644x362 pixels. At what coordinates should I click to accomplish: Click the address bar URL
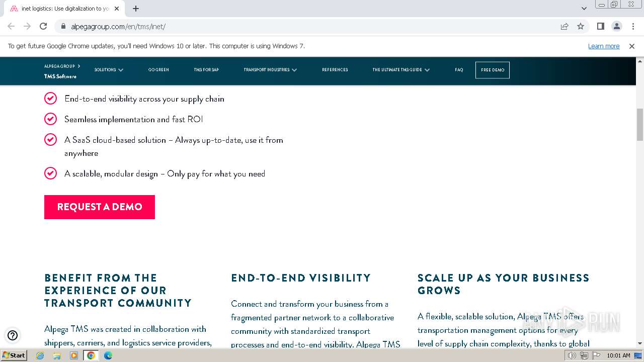point(118,27)
